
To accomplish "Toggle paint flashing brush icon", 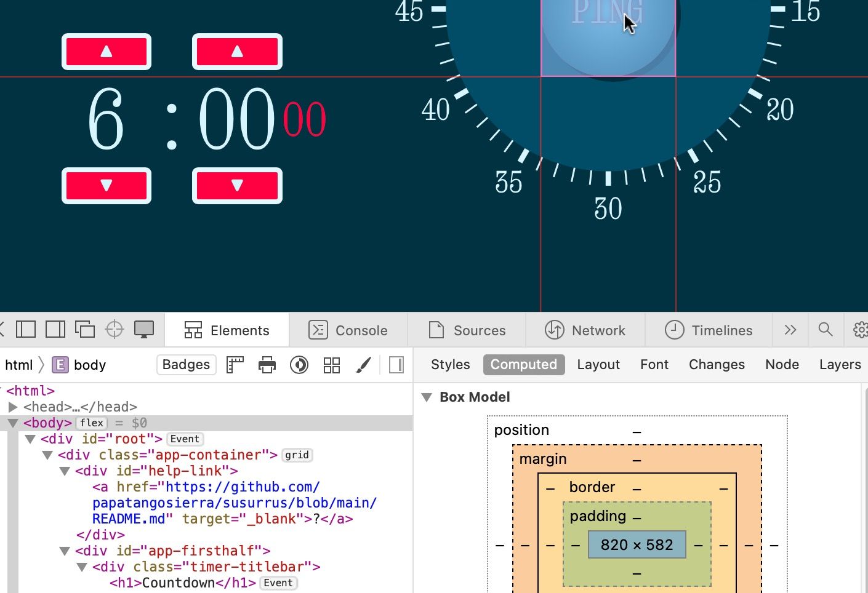I will click(x=364, y=365).
